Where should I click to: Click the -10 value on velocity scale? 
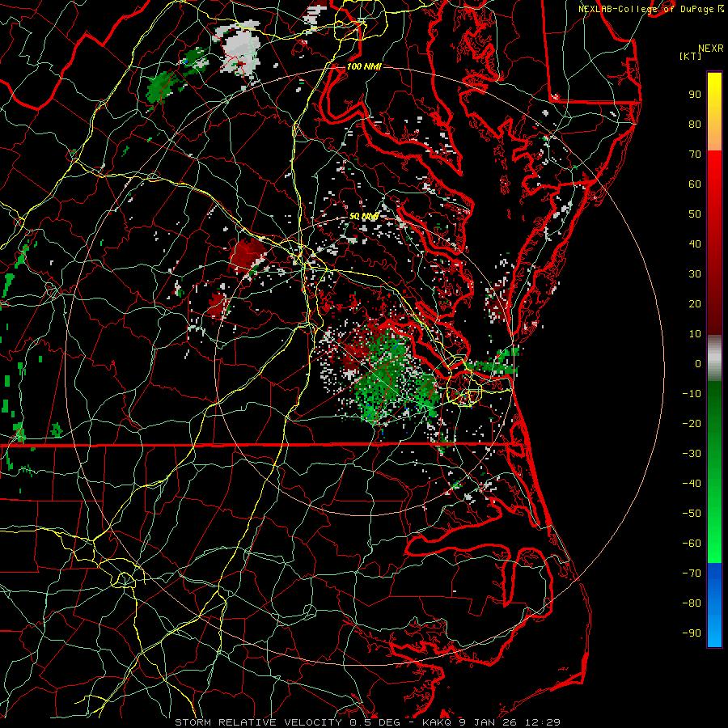[x=692, y=394]
